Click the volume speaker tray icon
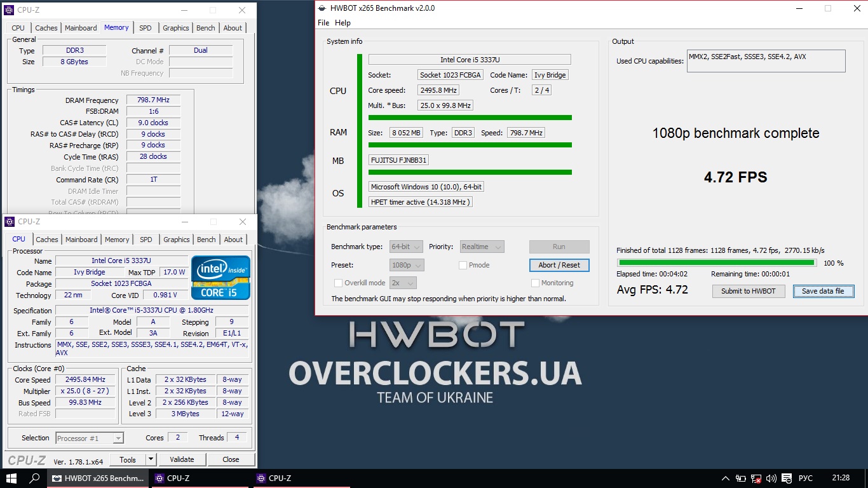The image size is (868, 488). pyautogui.click(x=771, y=478)
